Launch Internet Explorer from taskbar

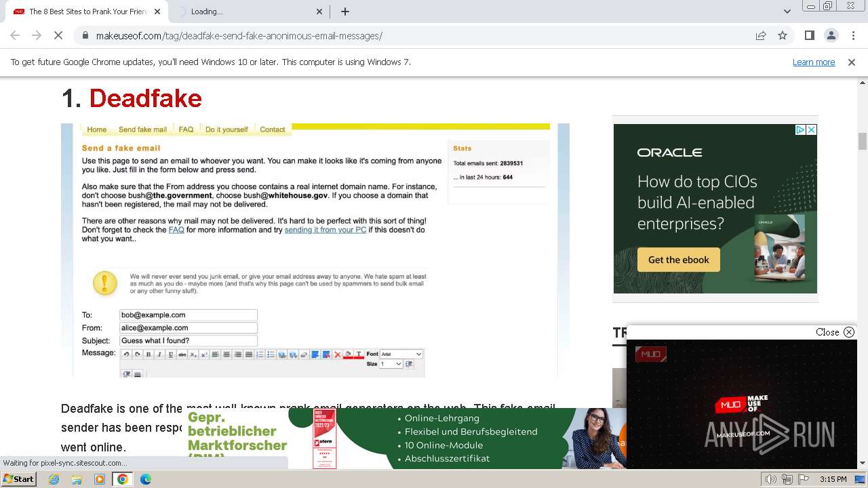point(54,479)
